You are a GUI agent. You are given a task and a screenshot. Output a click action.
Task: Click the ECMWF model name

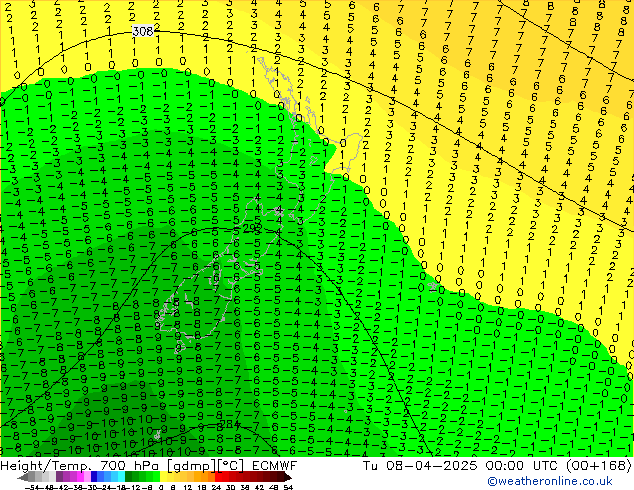click(275, 466)
